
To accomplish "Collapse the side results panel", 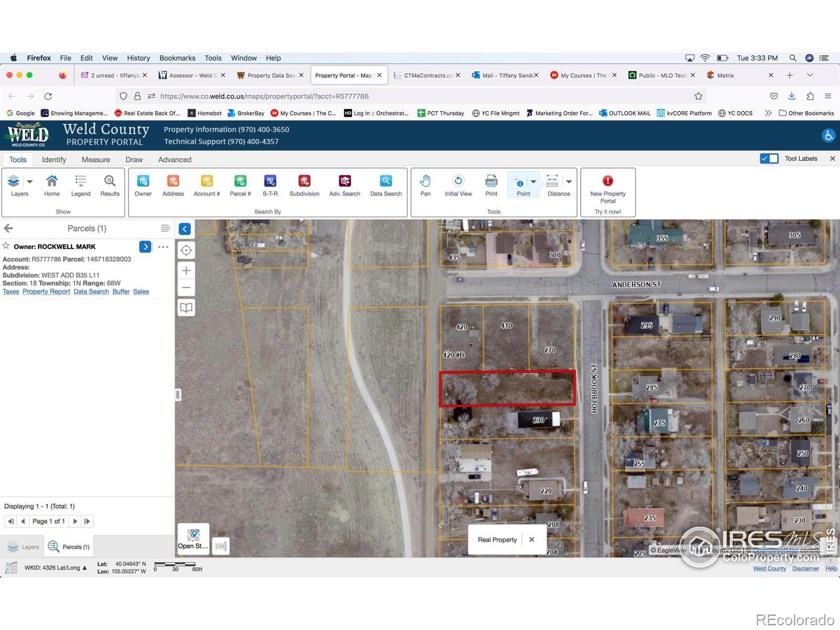I will (x=185, y=229).
